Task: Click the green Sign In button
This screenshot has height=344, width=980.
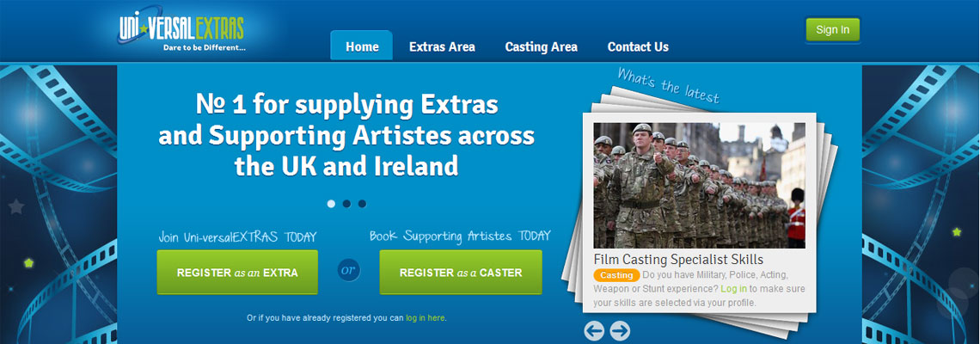Action: [832, 29]
